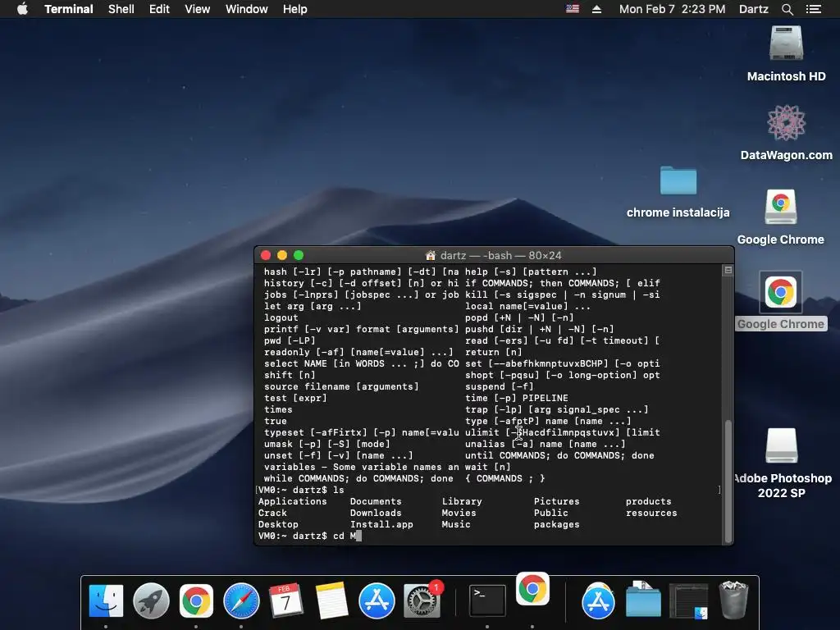This screenshot has width=840, height=630.
Task: Open the dark Finder-badged stack in Dock
Action: 688,600
